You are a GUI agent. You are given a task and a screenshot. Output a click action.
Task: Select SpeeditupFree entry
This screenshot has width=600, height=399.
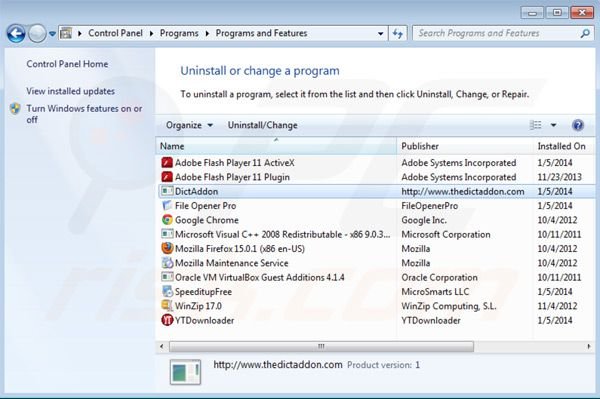pyautogui.click(x=203, y=292)
